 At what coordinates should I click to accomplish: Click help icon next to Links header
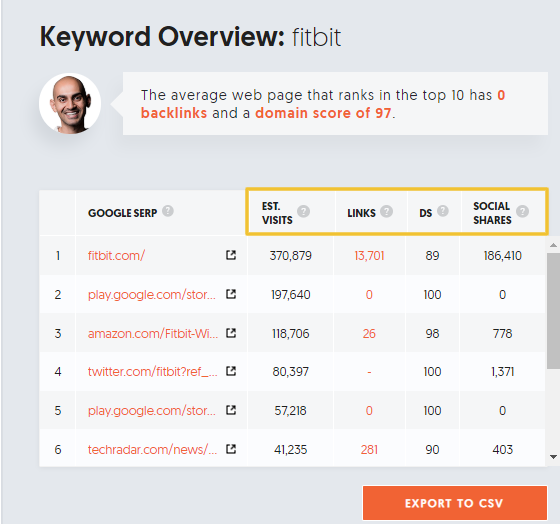click(386, 211)
